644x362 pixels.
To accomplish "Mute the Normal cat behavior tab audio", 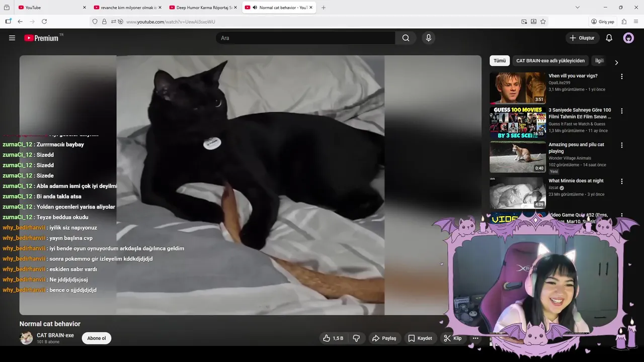I will pos(255,8).
